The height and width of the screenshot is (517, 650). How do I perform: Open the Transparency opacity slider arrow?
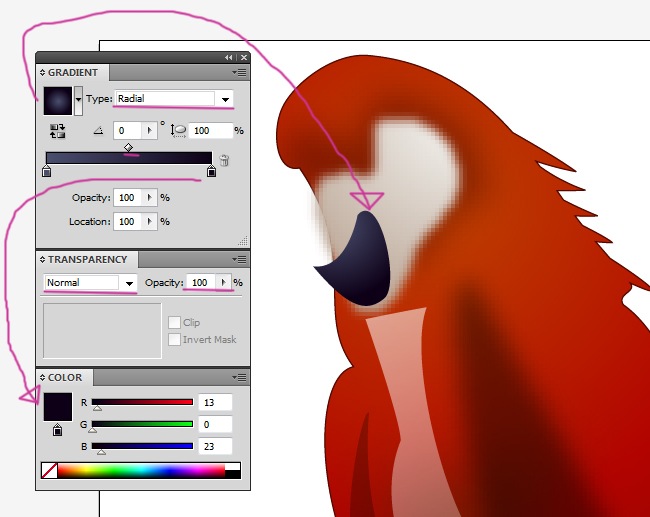coord(224,283)
